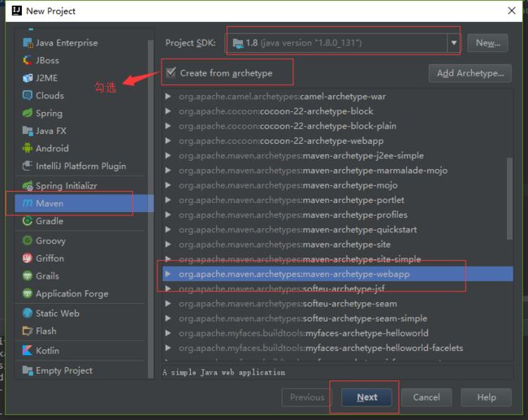Close the New Project dialog
Viewport: 528px width, 420px height.
pyautogui.click(x=512, y=11)
